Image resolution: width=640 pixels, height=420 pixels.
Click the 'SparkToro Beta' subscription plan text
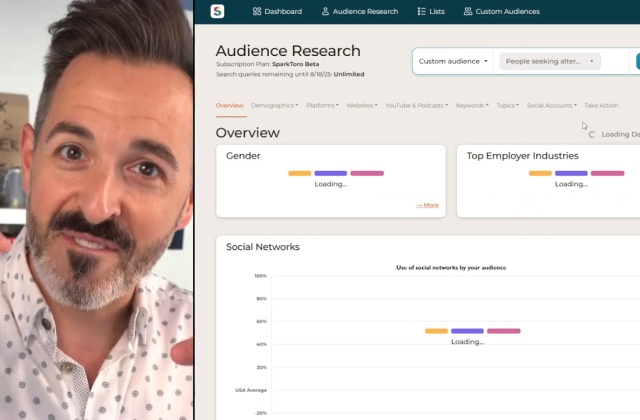[296, 64]
